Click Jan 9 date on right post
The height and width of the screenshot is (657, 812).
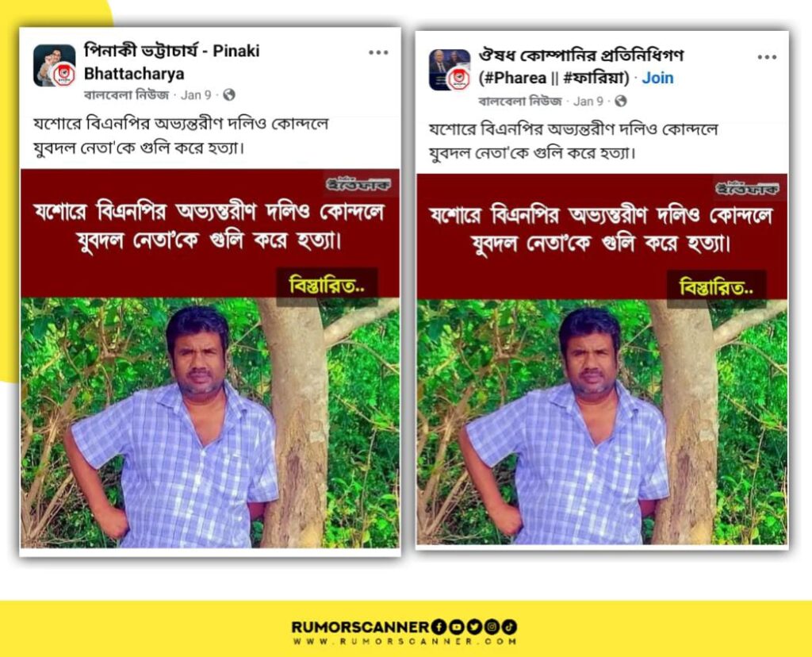pyautogui.click(x=588, y=101)
